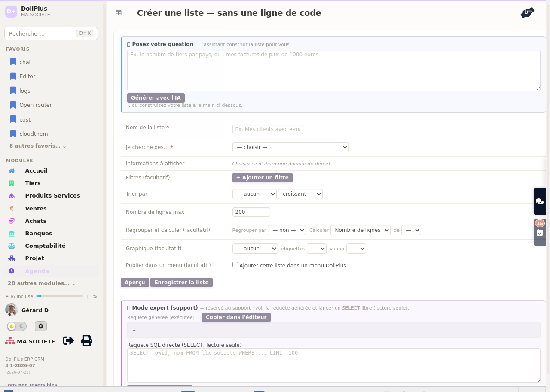Click '+ Ajouter un filtre' button
550x392 pixels.
pyautogui.click(x=263, y=178)
